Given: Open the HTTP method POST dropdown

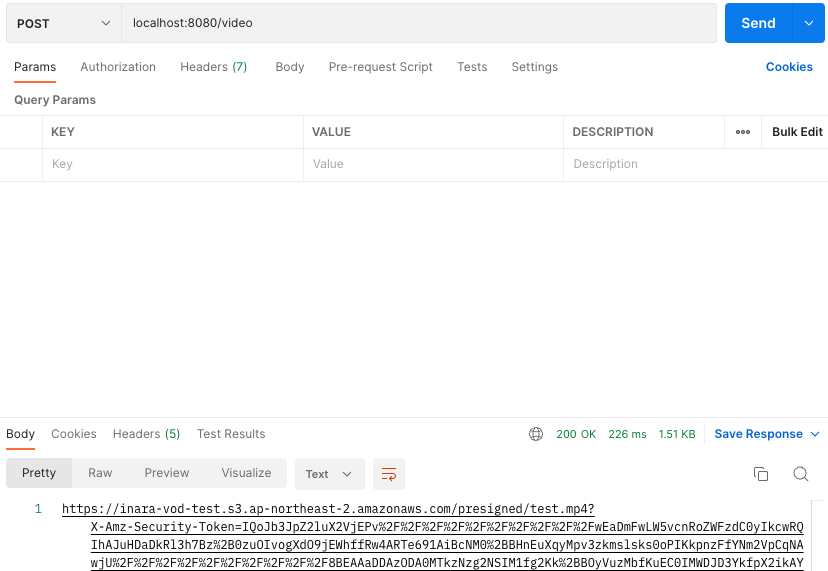Looking at the screenshot, I should pos(64,23).
